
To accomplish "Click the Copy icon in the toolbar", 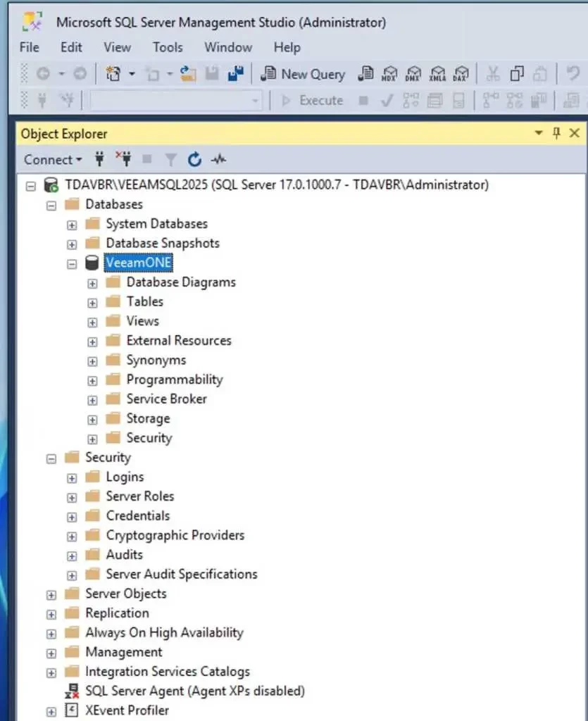I will [517, 73].
